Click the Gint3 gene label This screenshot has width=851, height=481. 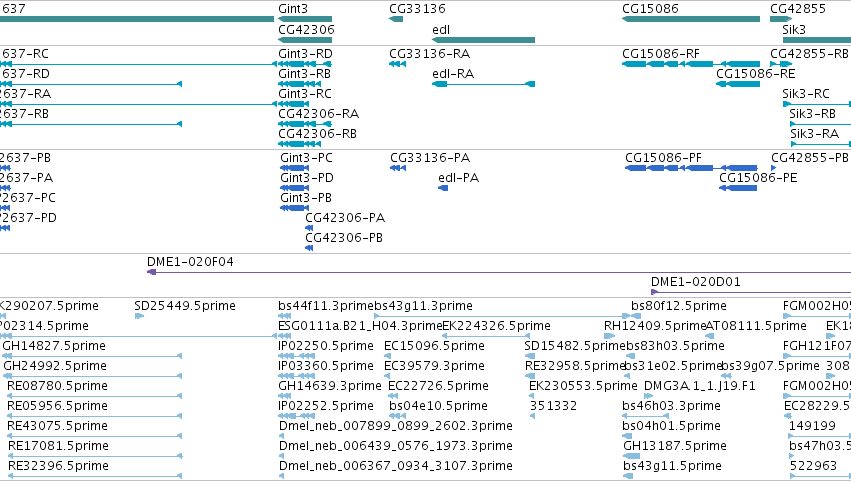(x=293, y=9)
